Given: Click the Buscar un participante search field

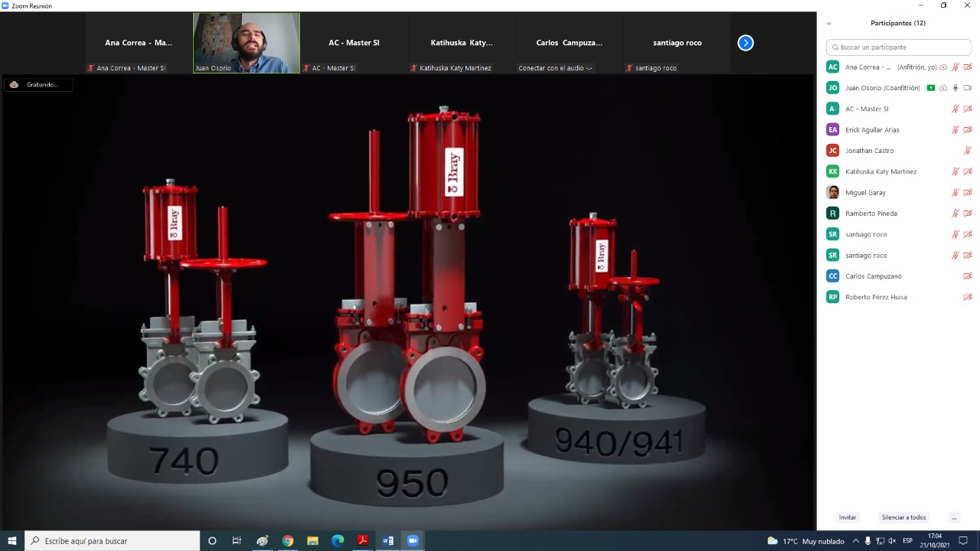Looking at the screenshot, I should (x=899, y=47).
